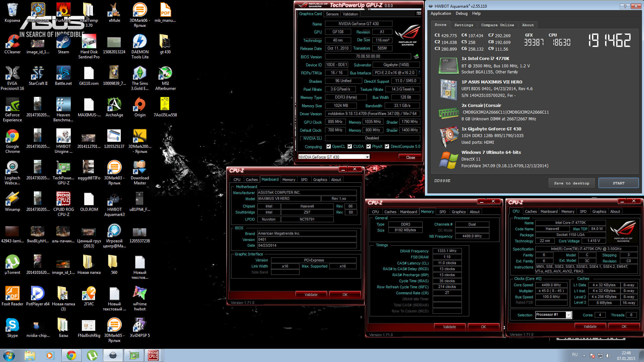Image resolution: width=644 pixels, height=362 pixels.
Task: Open Chrome from the taskbar
Action: click(71, 355)
